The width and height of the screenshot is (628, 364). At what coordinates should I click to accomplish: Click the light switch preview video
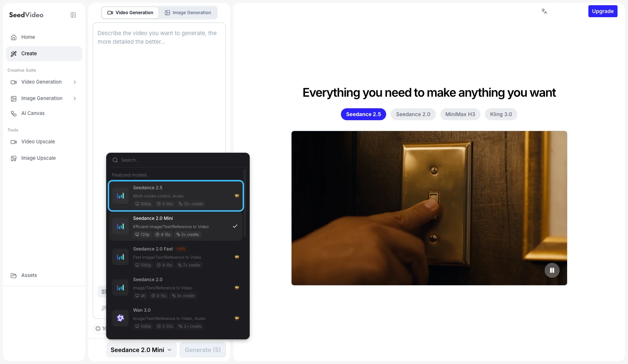click(x=429, y=208)
